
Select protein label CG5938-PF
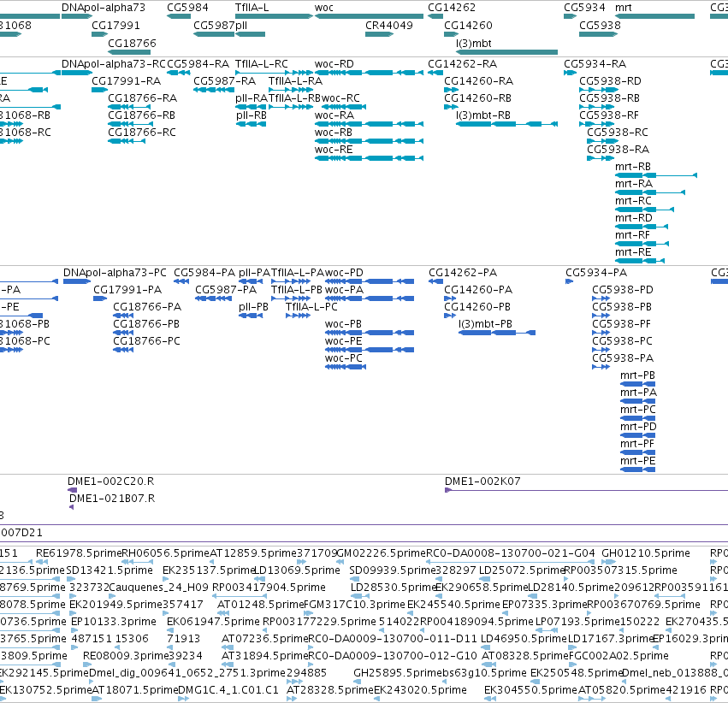pos(621,324)
